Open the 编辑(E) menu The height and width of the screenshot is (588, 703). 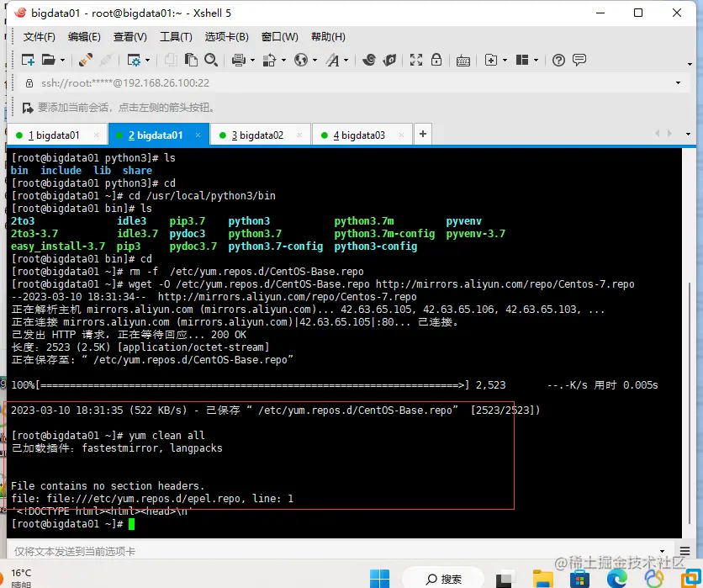tap(84, 37)
